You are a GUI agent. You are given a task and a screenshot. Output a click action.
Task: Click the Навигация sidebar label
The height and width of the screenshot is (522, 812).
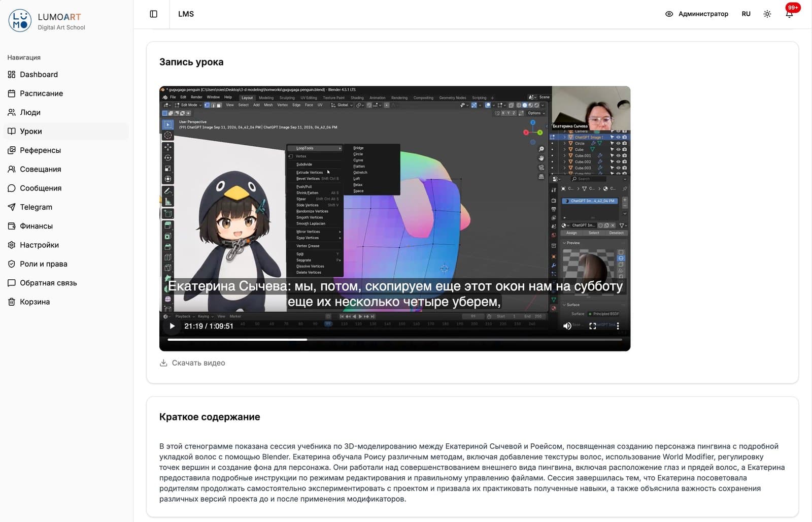pos(24,57)
